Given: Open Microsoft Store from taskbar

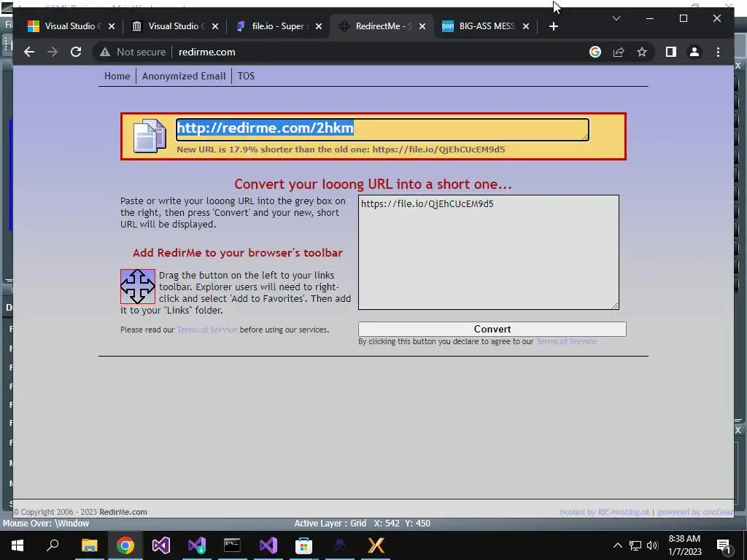Looking at the screenshot, I should [303, 545].
